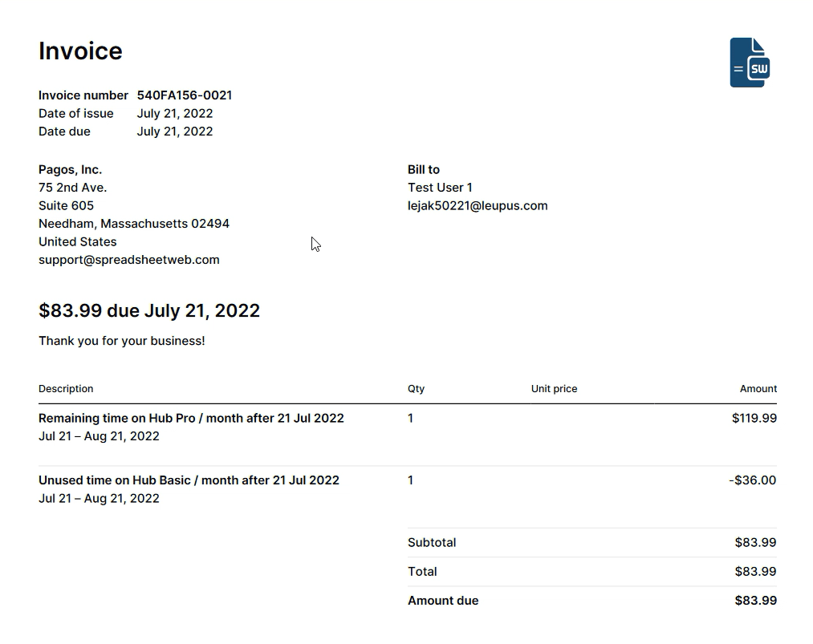
Task: Click the Pagos, Inc. company name
Action: (x=70, y=170)
